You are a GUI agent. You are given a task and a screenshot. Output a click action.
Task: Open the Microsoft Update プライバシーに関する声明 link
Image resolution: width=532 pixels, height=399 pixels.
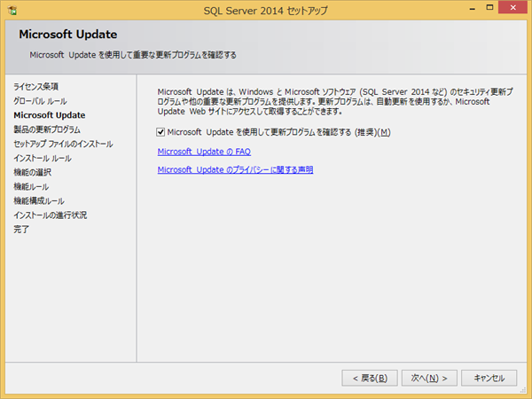click(234, 169)
